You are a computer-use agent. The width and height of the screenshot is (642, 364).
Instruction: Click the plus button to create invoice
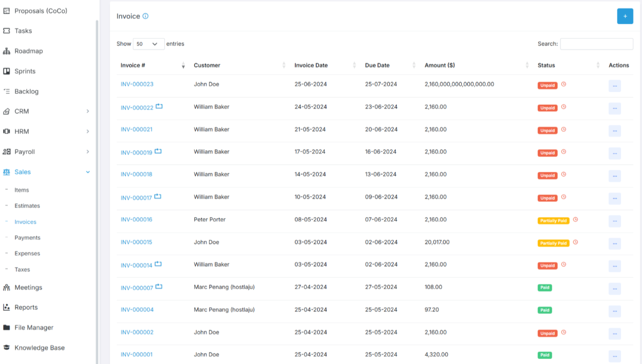pyautogui.click(x=625, y=16)
